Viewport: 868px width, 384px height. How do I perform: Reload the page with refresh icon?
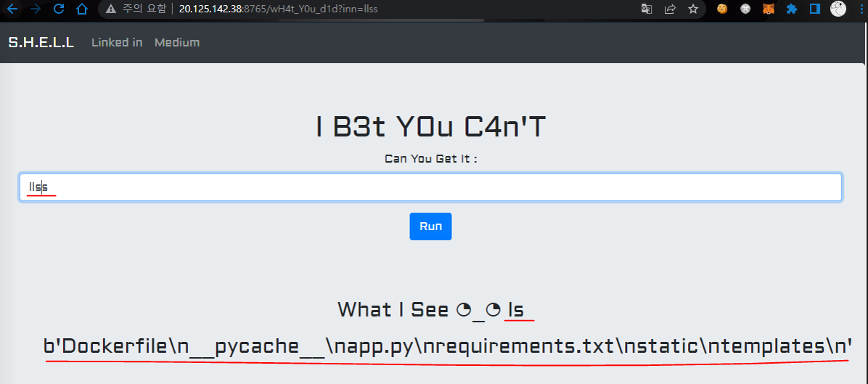[x=59, y=9]
